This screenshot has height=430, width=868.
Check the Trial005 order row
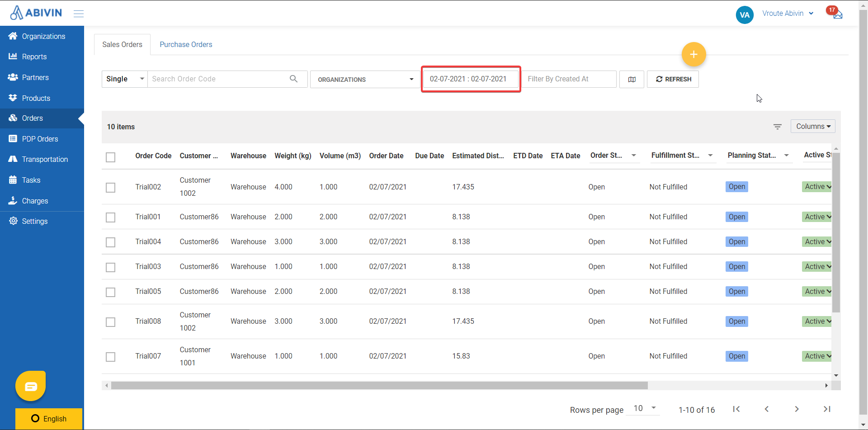coord(110,292)
